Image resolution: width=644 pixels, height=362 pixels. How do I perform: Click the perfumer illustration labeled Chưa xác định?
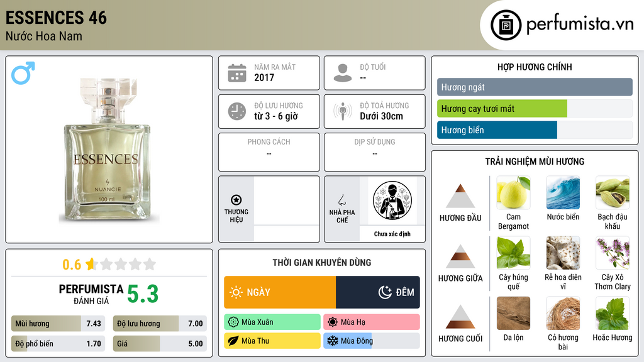[392, 200]
